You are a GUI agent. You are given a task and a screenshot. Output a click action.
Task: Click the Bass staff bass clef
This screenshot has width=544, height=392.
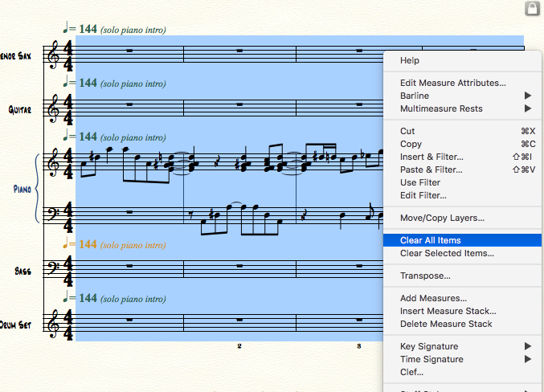point(54,269)
